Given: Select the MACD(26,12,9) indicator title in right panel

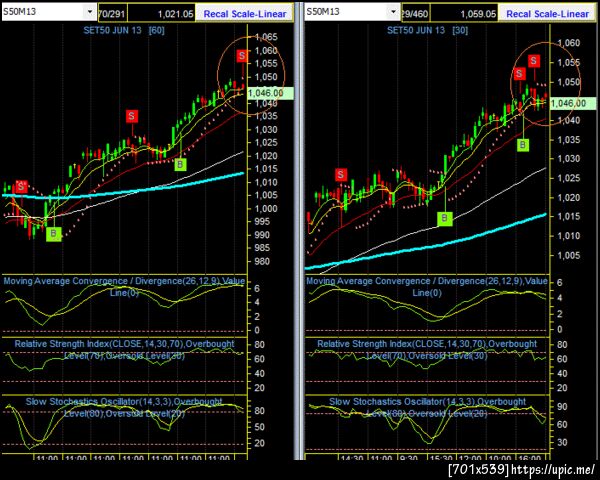Looking at the screenshot, I should [x=427, y=286].
